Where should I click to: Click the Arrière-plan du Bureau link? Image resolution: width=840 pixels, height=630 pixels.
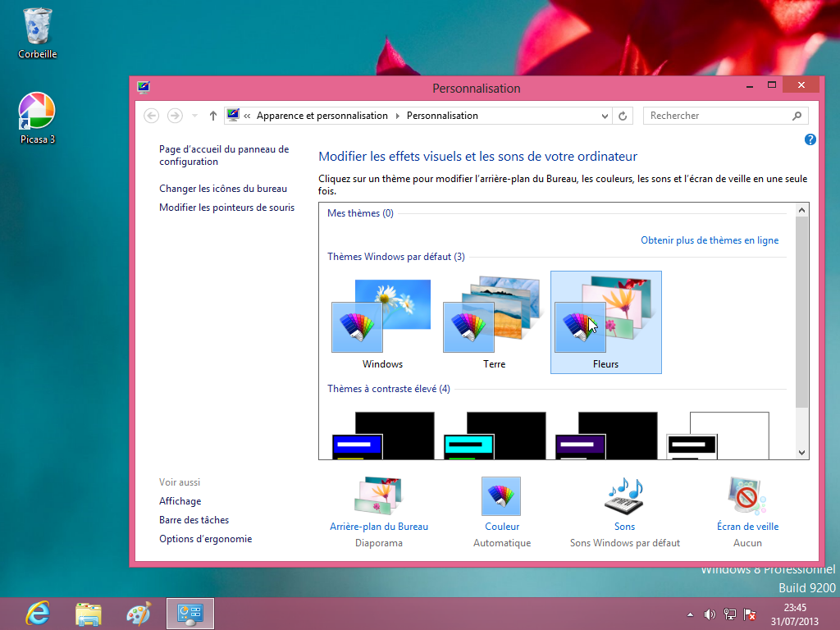(x=379, y=527)
